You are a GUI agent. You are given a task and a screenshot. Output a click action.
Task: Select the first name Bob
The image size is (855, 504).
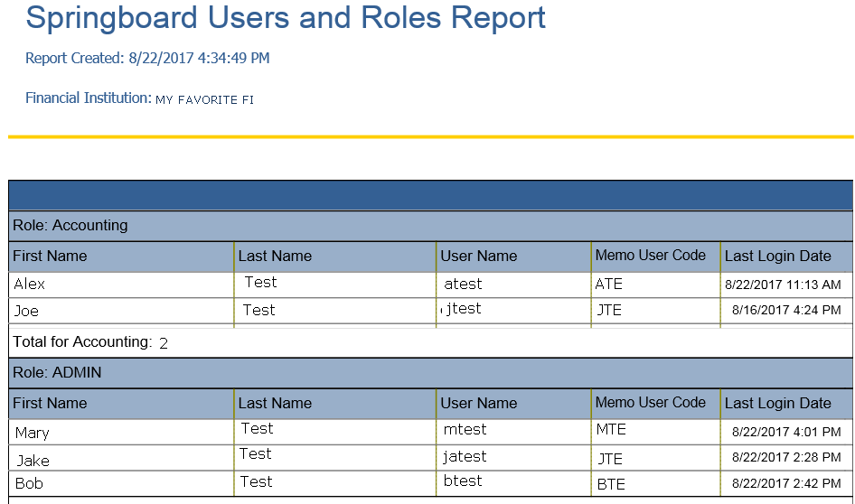[x=29, y=484]
